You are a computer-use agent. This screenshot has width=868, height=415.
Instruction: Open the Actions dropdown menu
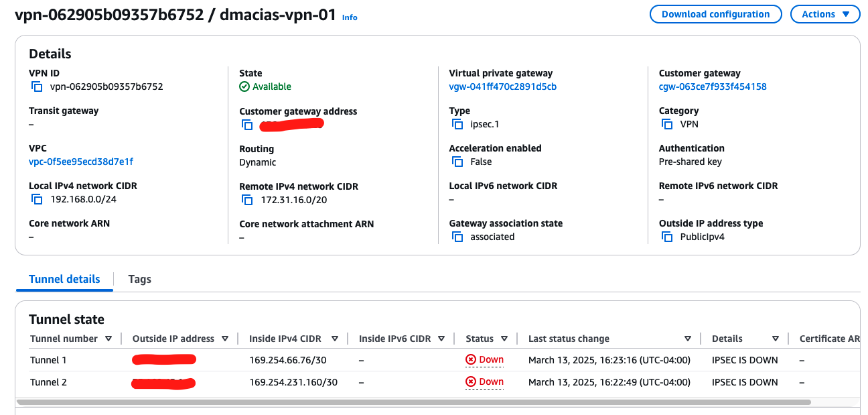(825, 14)
